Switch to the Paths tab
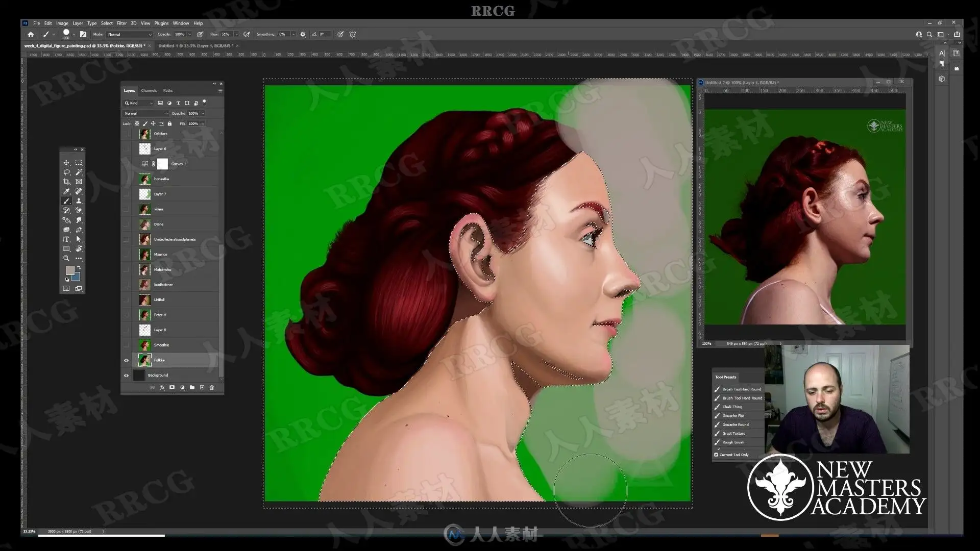The width and height of the screenshot is (980, 551). [x=168, y=91]
